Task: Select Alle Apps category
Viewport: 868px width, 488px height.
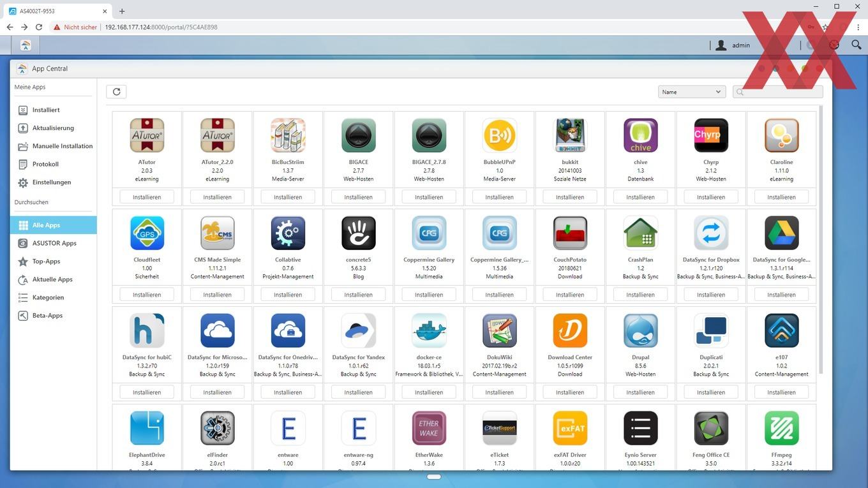Action: tap(53, 225)
